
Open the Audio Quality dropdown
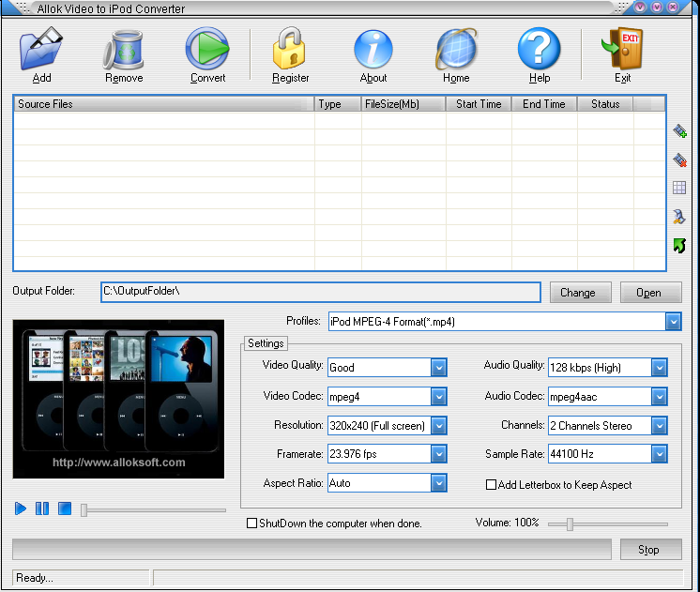pos(660,368)
